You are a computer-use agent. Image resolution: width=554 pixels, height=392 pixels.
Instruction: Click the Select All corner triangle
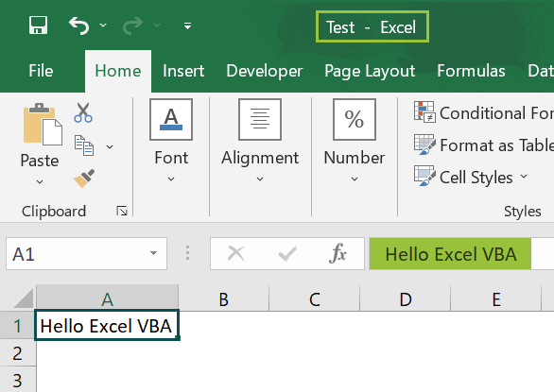pyautogui.click(x=23, y=298)
